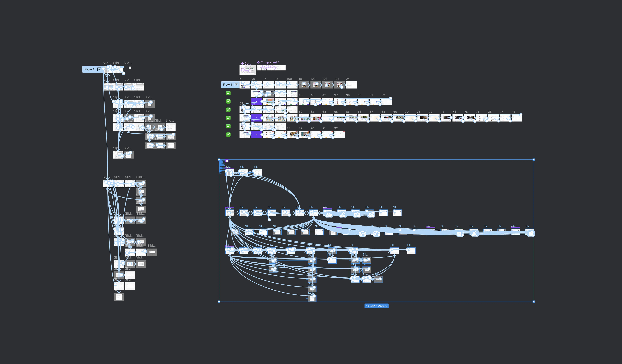Select the frame labeled 24
The width and height of the screenshot is (622, 364).
[x=351, y=85]
